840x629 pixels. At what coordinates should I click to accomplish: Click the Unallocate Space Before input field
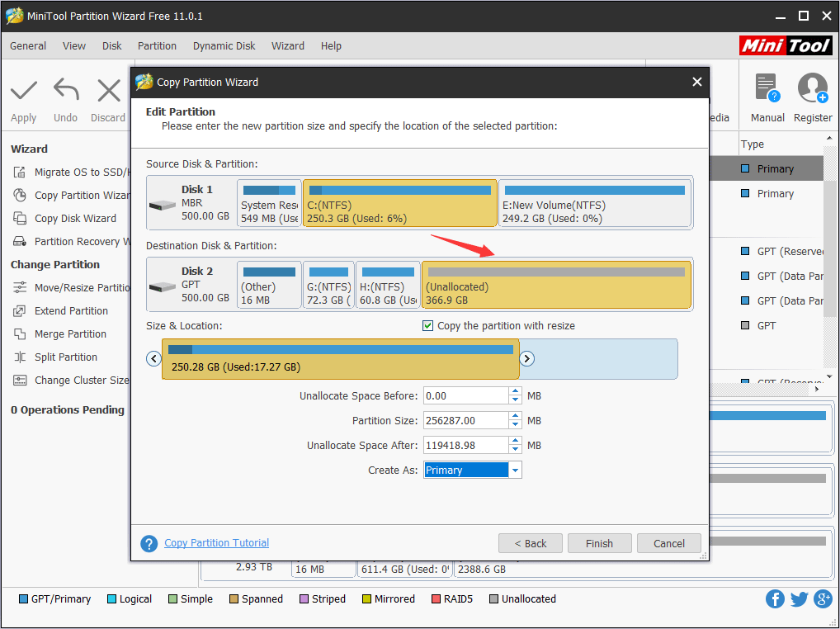[x=465, y=396]
